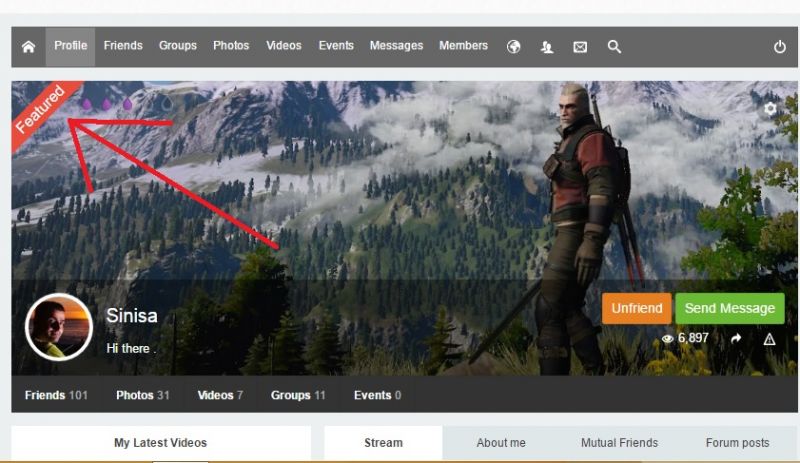Screen dimensions: 800x463
Task: Switch to the Forum posts tab
Action: 737,443
